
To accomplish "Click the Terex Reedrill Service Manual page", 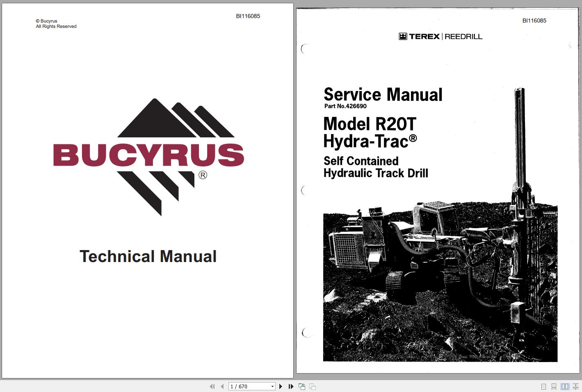I will (x=438, y=191).
